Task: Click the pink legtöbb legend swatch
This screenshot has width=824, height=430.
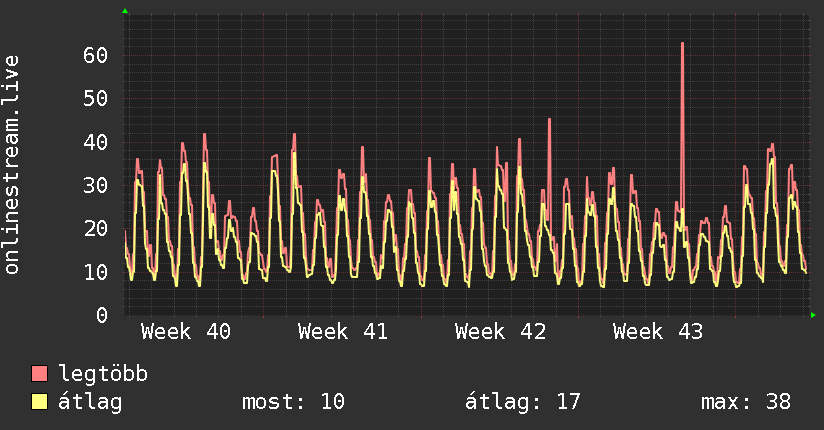Action: point(39,374)
